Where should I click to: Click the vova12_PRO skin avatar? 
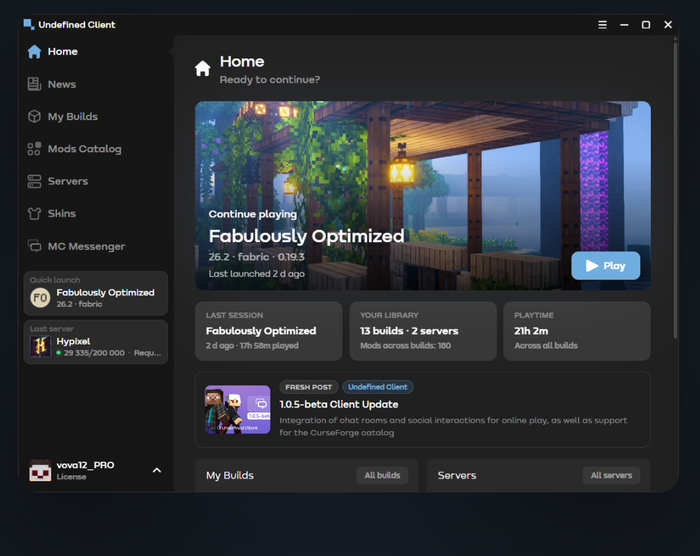(x=40, y=470)
